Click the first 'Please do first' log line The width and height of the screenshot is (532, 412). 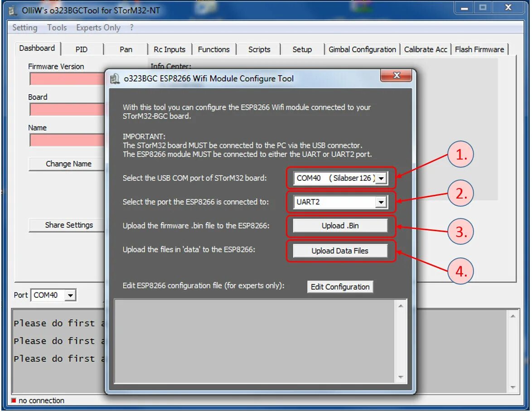coord(59,323)
